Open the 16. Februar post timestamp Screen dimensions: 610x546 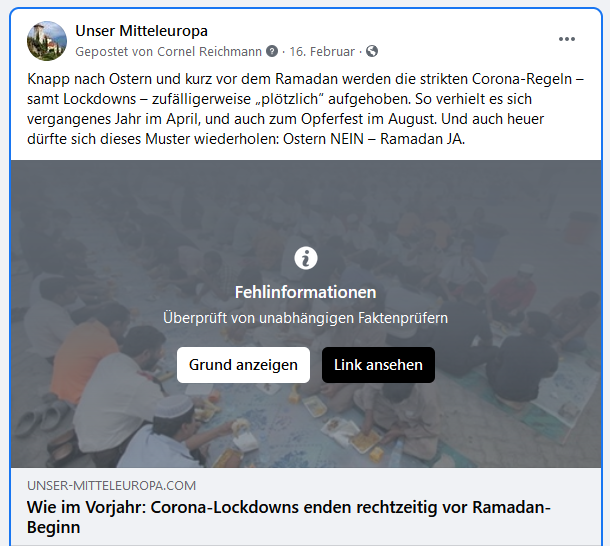coord(322,51)
